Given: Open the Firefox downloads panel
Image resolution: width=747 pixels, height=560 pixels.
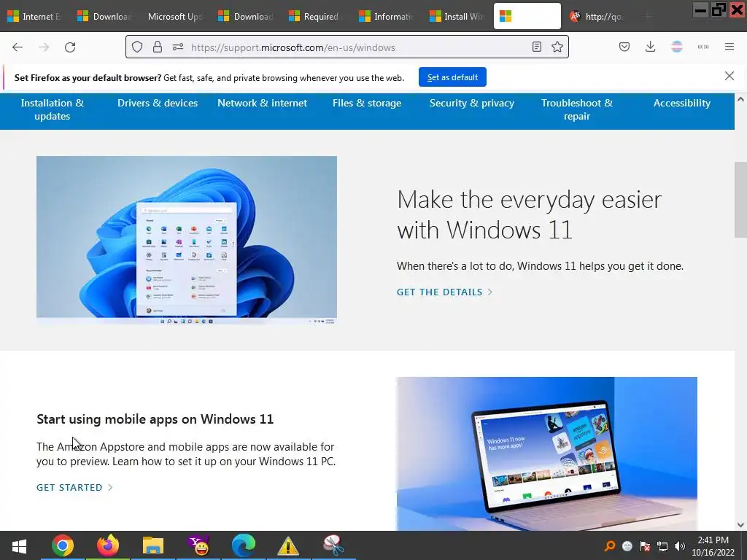Looking at the screenshot, I should 650,47.
